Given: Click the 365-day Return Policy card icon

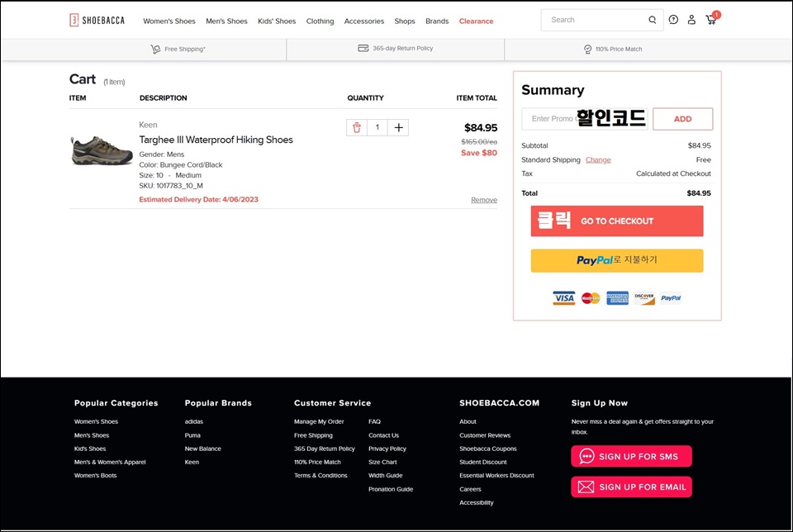Looking at the screenshot, I should [x=363, y=48].
